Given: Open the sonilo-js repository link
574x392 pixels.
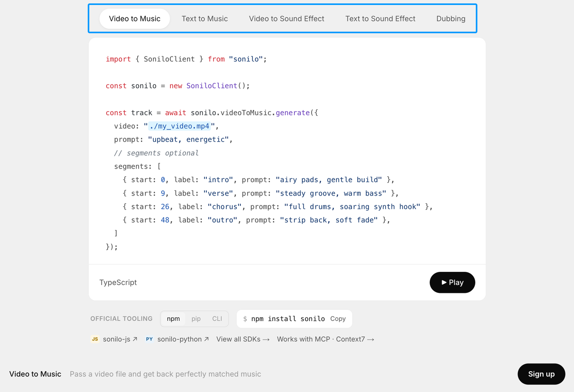Looking at the screenshot, I should coord(120,339).
